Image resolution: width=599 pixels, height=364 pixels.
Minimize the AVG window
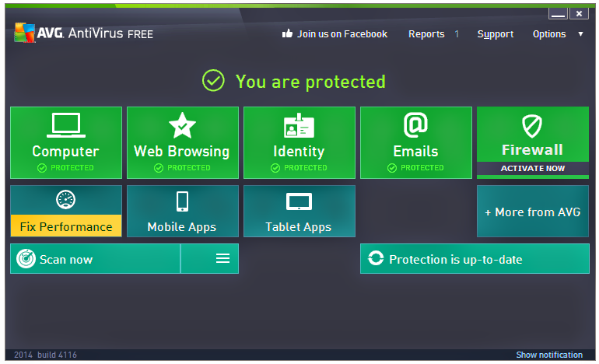pyautogui.click(x=558, y=14)
